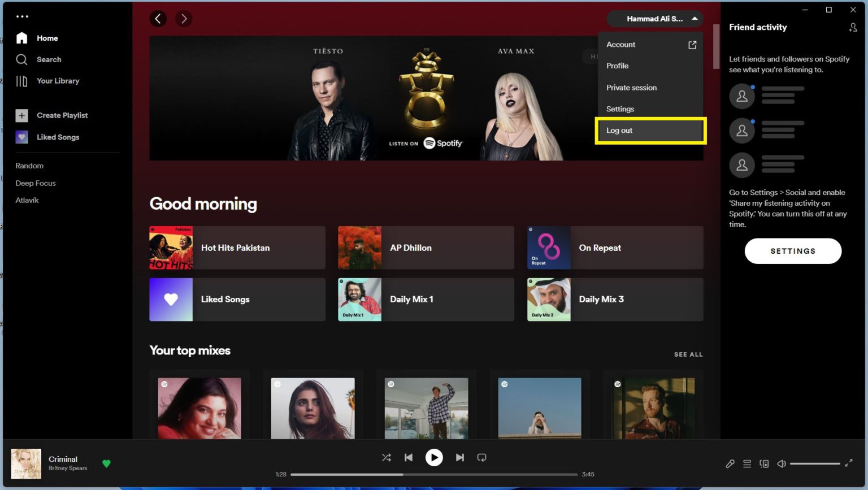Screen dimensions: 868x490
Task: Navigate back with the left chevron
Action: 158,18
